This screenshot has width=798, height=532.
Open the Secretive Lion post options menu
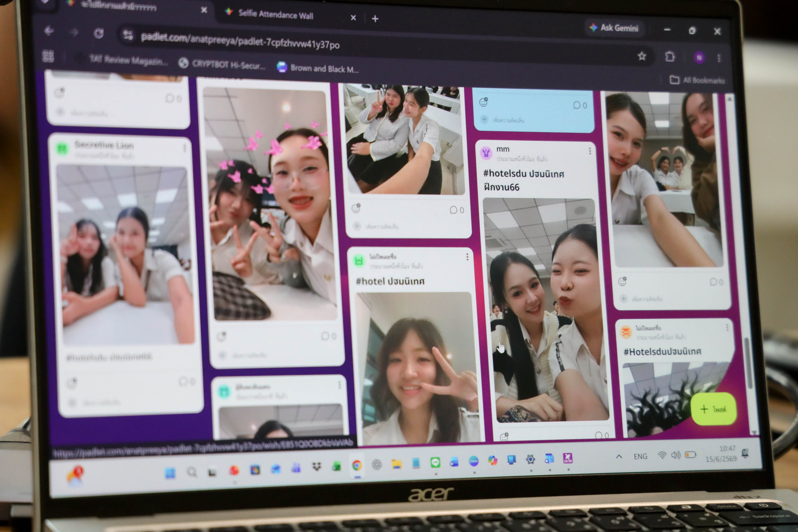pos(184,148)
